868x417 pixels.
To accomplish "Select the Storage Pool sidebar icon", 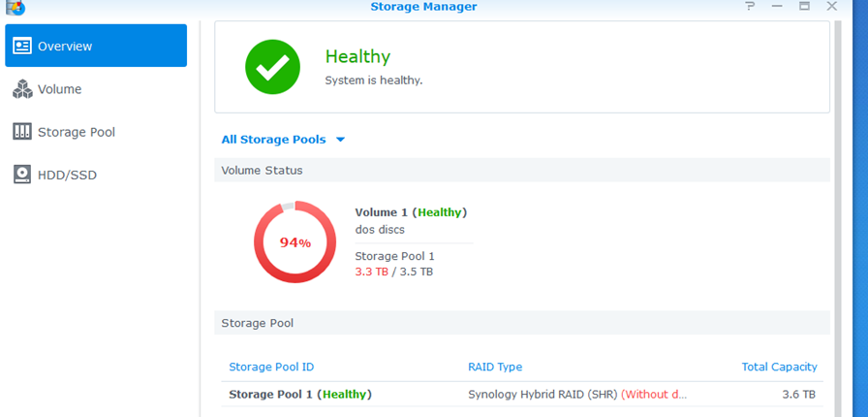I will 22,132.
